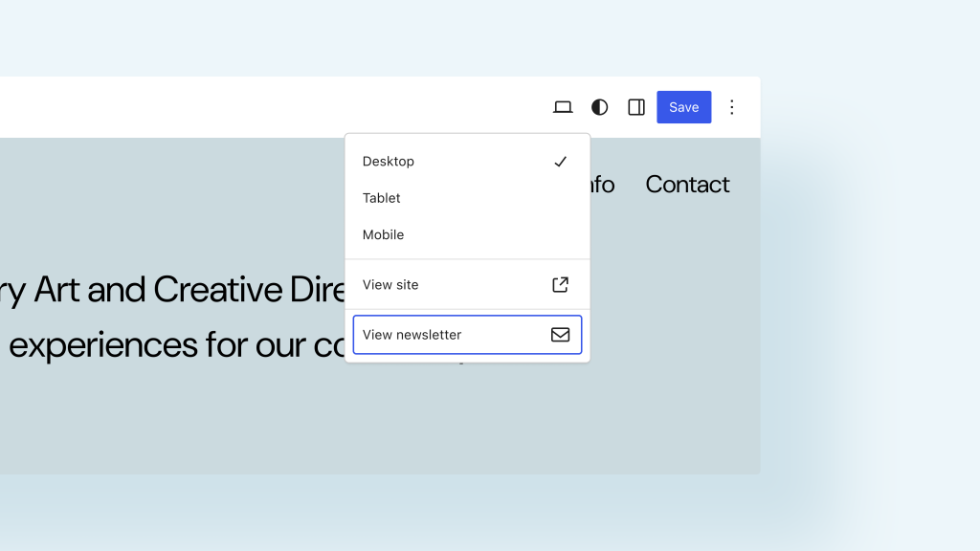This screenshot has width=980, height=551.
Task: Click the envelope icon beside View newsletter
Action: [560, 335]
